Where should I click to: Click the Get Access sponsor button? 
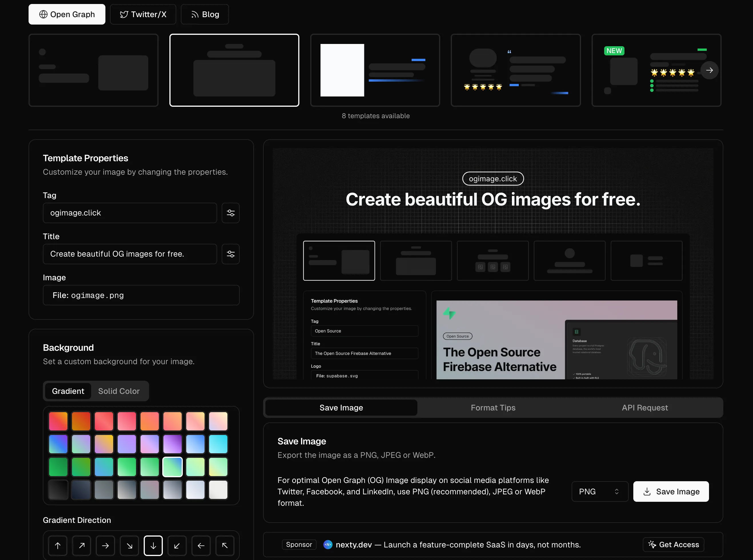[x=673, y=544]
